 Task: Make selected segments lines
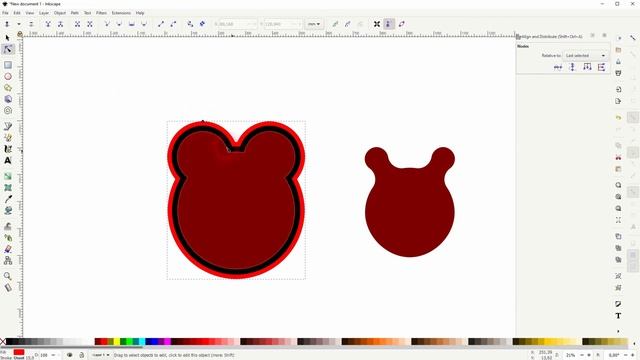tap(161, 24)
